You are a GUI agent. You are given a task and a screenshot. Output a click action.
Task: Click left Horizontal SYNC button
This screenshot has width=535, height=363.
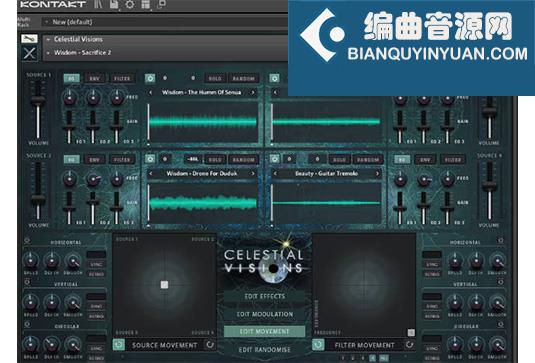96,265
